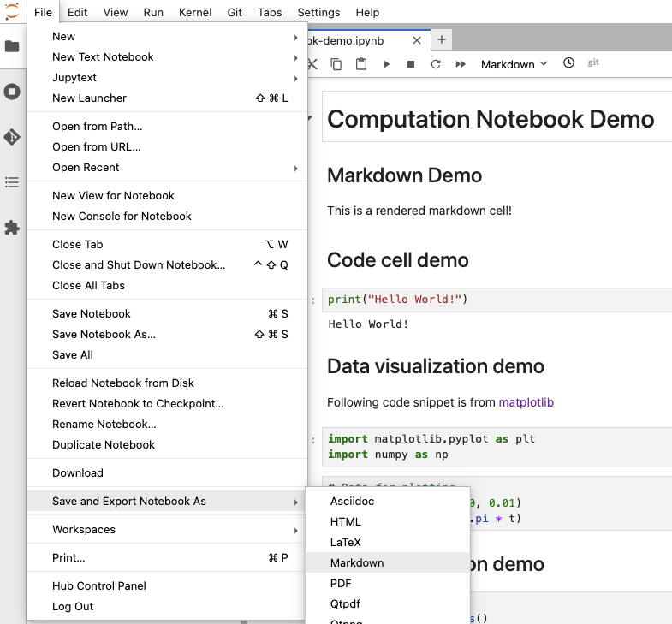Open the cell type Markdown dropdown
This screenshot has height=624, width=672.
coord(514,64)
